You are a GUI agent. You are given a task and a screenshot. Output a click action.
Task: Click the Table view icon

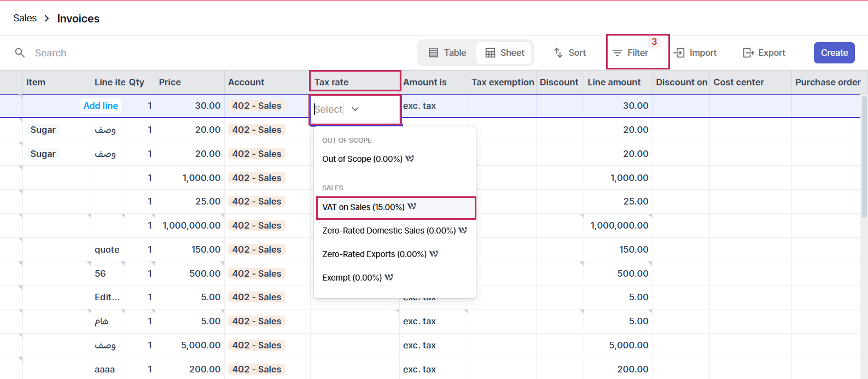[x=433, y=53]
